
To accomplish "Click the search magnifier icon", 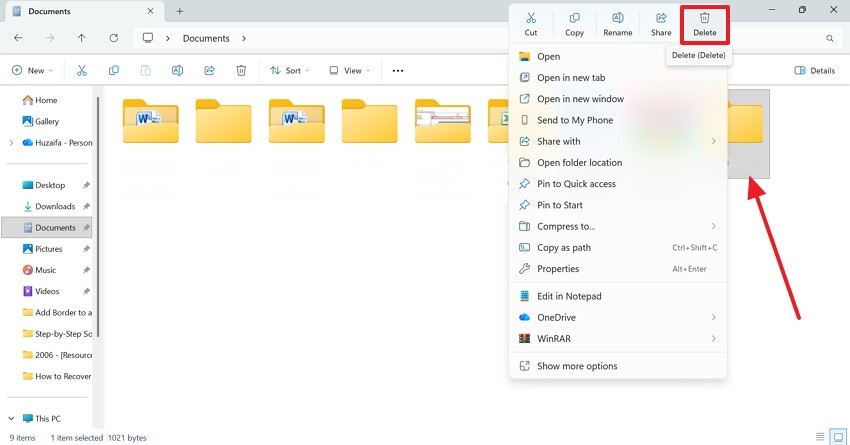I will click(829, 38).
